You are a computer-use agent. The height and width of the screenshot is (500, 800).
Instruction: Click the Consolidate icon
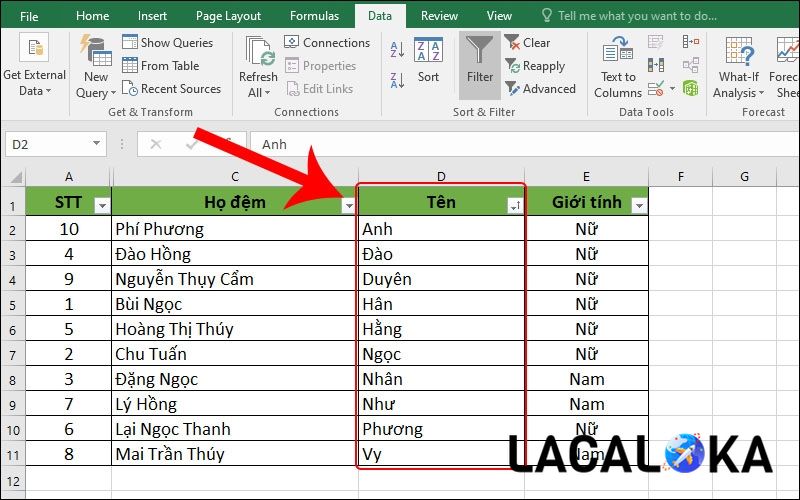(691, 42)
